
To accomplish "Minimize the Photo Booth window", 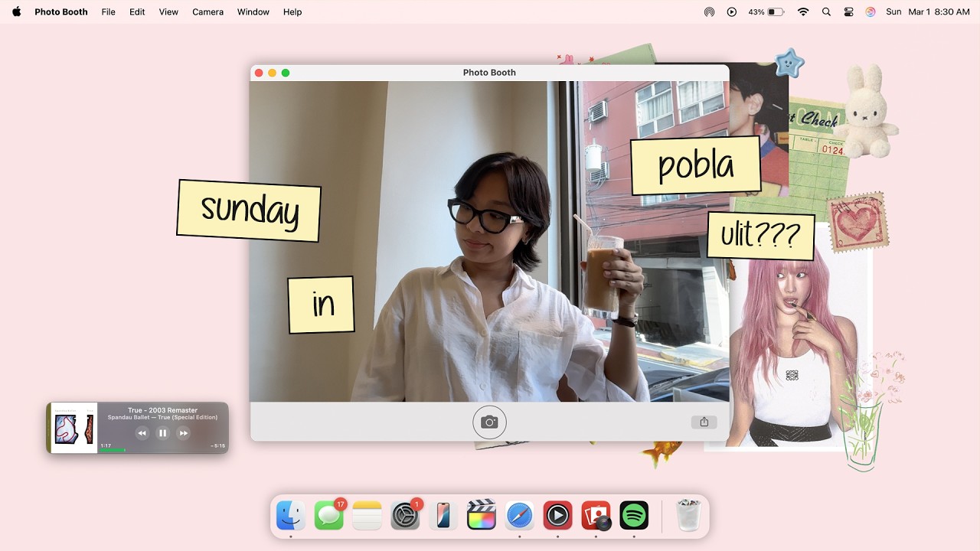I will 272,73.
